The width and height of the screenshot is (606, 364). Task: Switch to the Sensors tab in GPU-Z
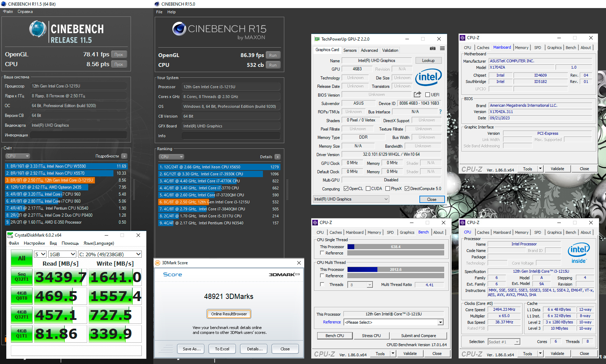click(x=350, y=50)
